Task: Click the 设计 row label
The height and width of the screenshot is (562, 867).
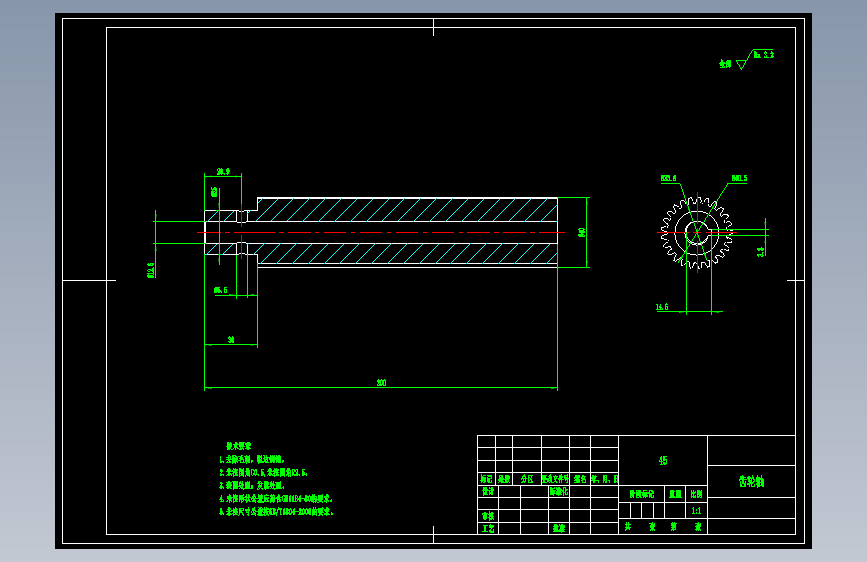Action: click(488, 491)
